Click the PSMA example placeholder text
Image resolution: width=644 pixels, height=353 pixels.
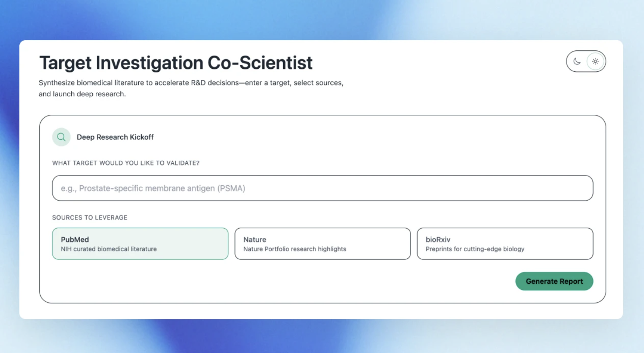[153, 188]
